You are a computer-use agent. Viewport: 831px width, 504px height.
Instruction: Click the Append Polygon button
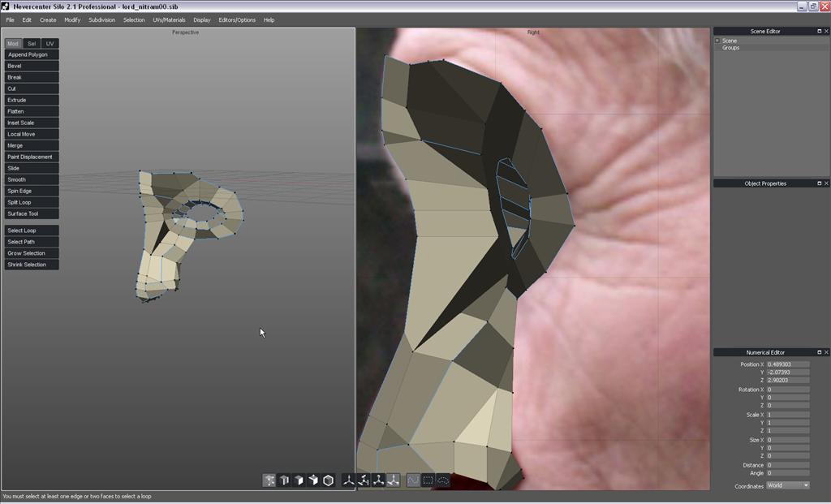tap(32, 54)
